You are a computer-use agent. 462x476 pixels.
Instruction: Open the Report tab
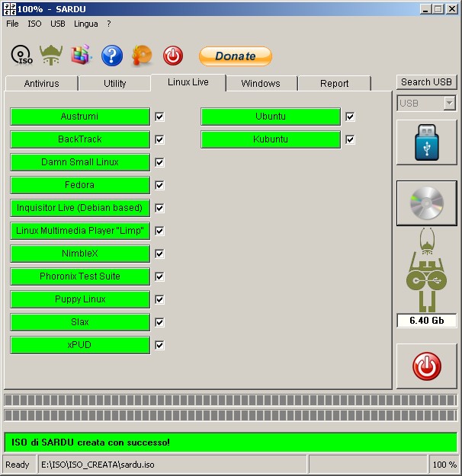[x=335, y=83]
